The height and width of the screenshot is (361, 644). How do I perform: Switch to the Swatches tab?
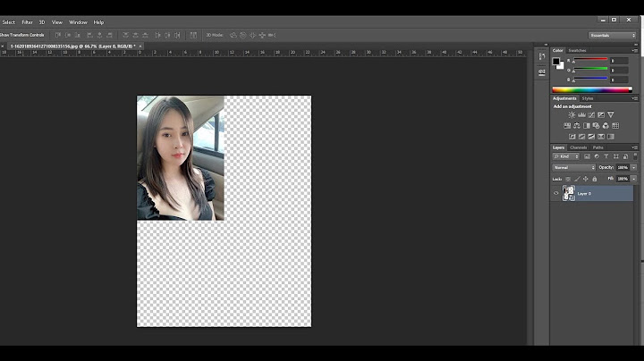click(577, 50)
